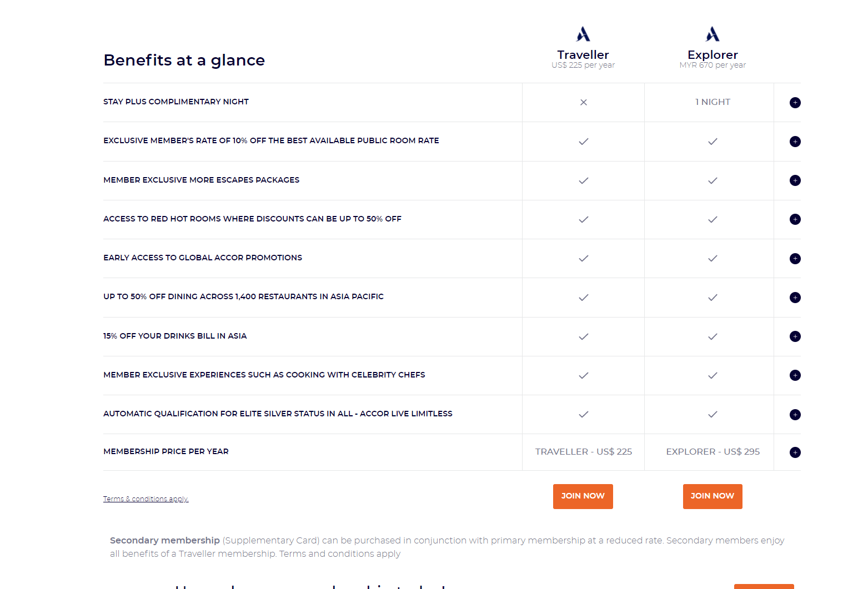Click Explorer checkmark for celebrity chefs experiences
Image resolution: width=868 pixels, height=589 pixels.
coord(713,375)
